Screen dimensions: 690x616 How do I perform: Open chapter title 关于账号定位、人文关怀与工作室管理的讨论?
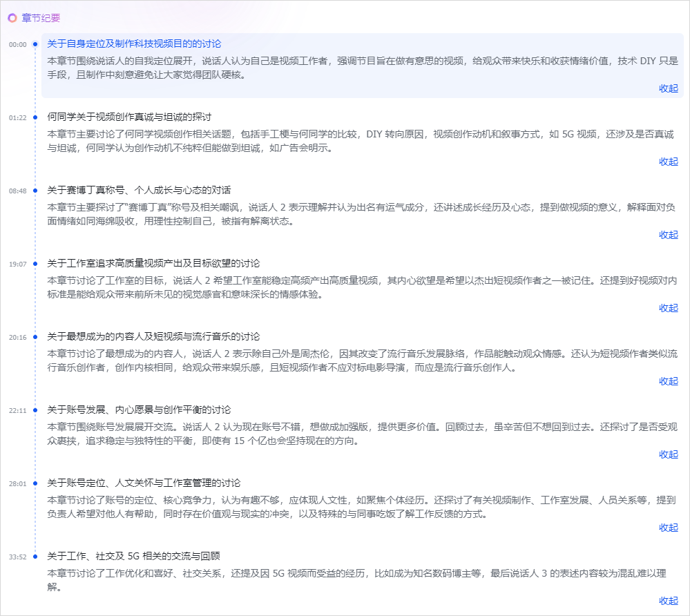coord(144,483)
